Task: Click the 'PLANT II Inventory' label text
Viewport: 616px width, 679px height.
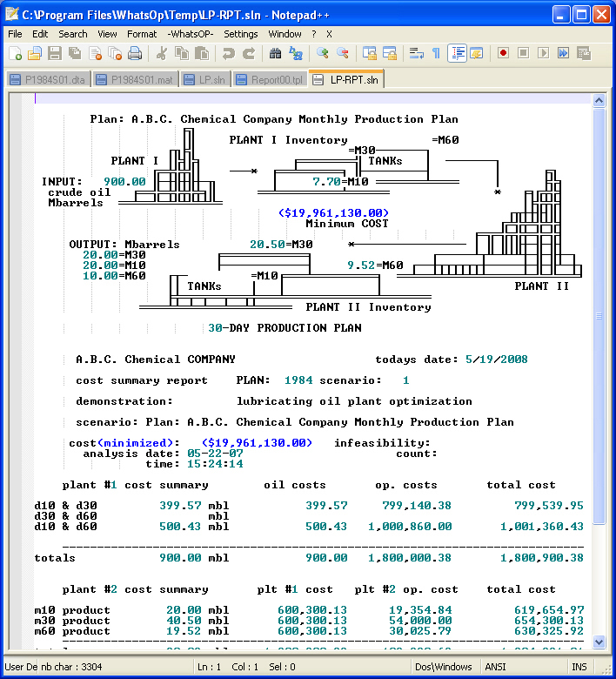Action: point(368,307)
